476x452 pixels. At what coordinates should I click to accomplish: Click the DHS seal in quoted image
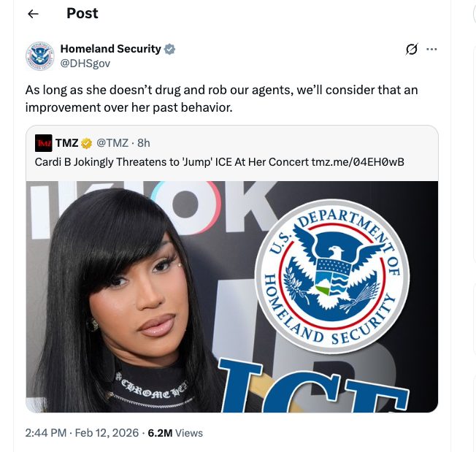click(332, 276)
